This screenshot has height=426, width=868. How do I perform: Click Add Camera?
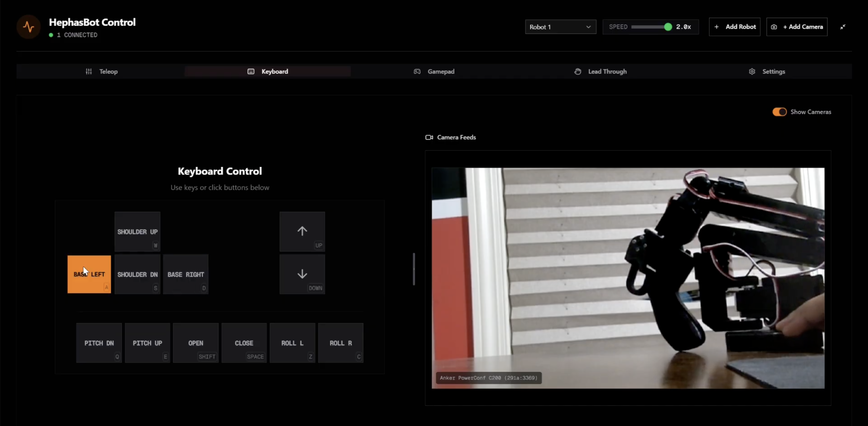pyautogui.click(x=797, y=27)
